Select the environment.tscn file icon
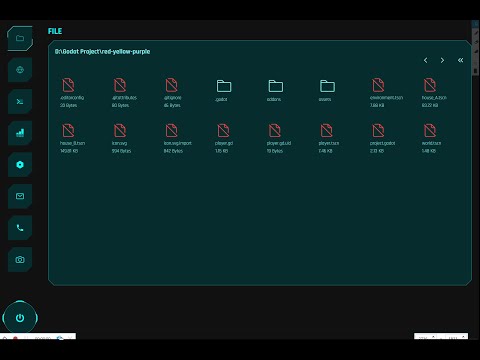Viewport: 480px width, 360px height. (378, 85)
